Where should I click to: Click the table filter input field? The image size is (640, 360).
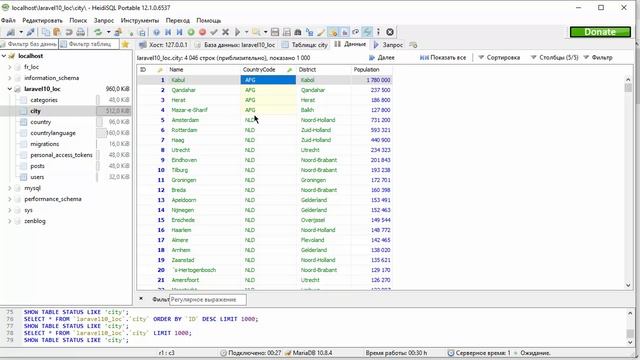(89, 44)
